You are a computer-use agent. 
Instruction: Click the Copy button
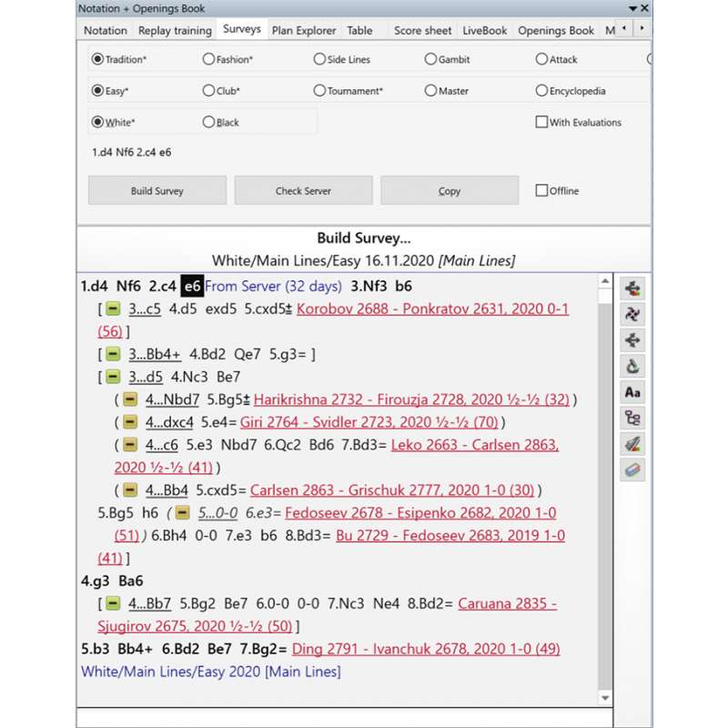click(450, 190)
